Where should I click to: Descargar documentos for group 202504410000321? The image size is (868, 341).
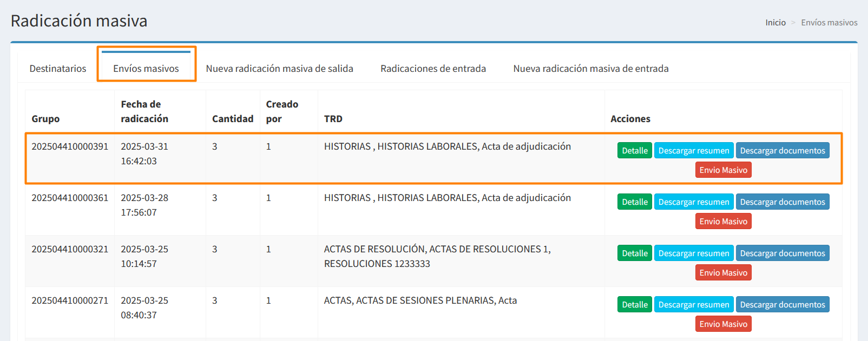782,253
